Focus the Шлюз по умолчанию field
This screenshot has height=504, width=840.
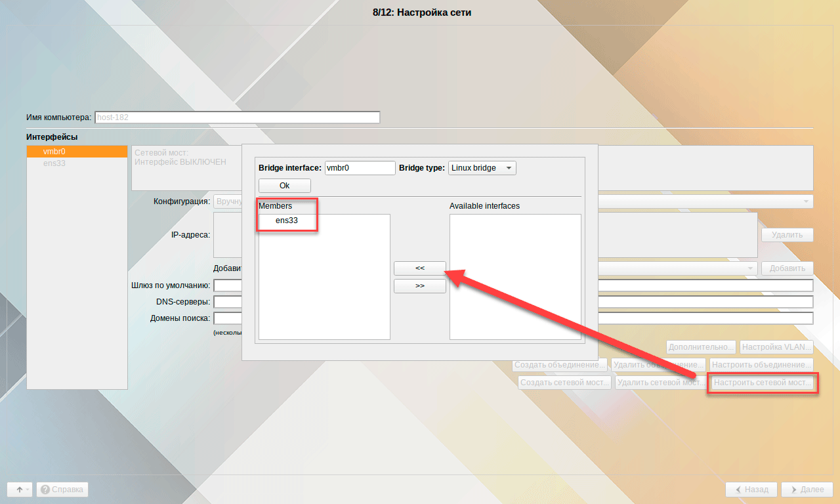(513, 285)
